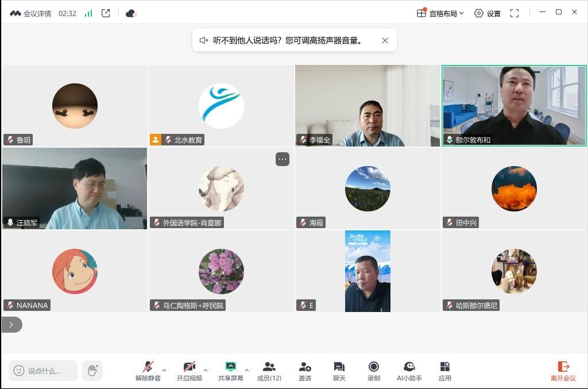The image size is (588, 389).
Task: Start recording with 录制 button
Action: (x=374, y=371)
